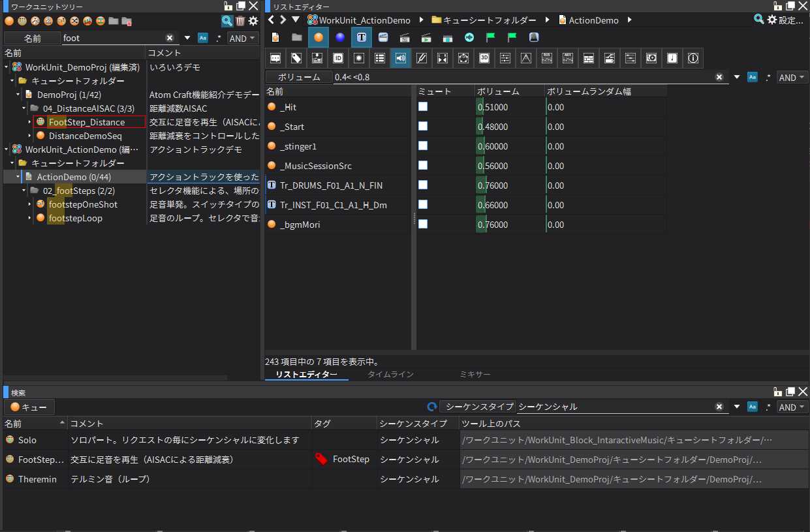
Task: Click the back arrow in list editor breadcrumb
Action: 271,20
